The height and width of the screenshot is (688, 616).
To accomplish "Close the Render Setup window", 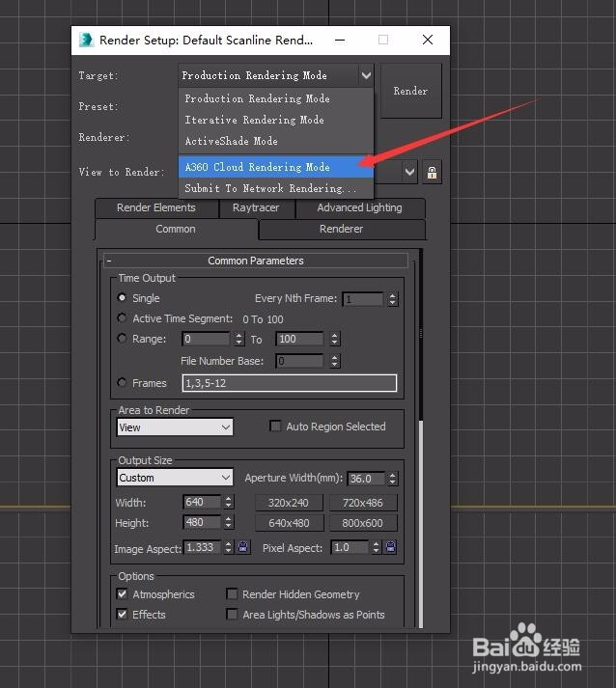I will pyautogui.click(x=428, y=40).
